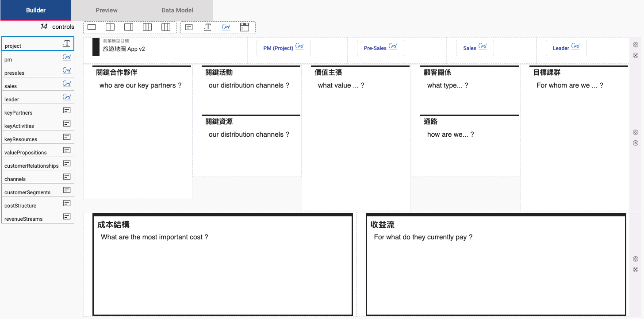
Task: Switch to the Builder tab
Action: pos(36,10)
